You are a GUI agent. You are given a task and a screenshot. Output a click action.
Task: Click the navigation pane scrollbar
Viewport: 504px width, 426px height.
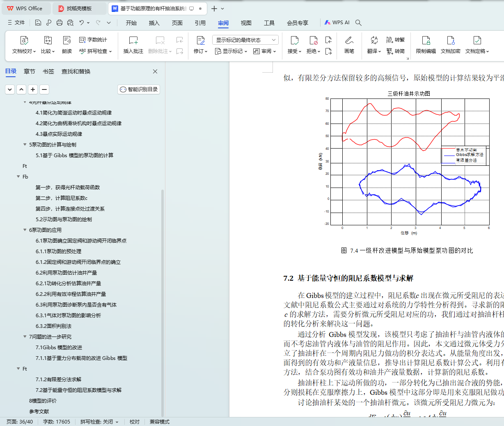coord(163,303)
